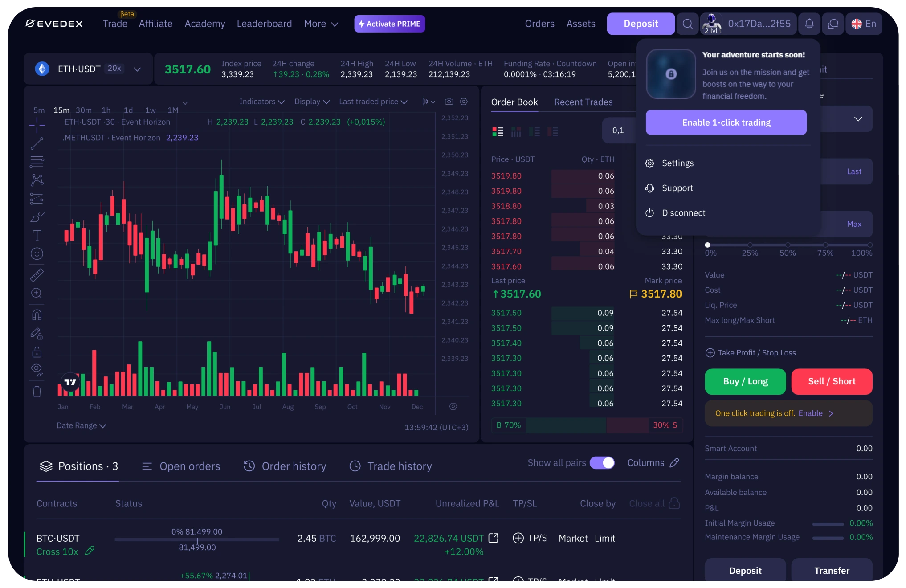Toggle Show all pairs switch

pyautogui.click(x=602, y=463)
